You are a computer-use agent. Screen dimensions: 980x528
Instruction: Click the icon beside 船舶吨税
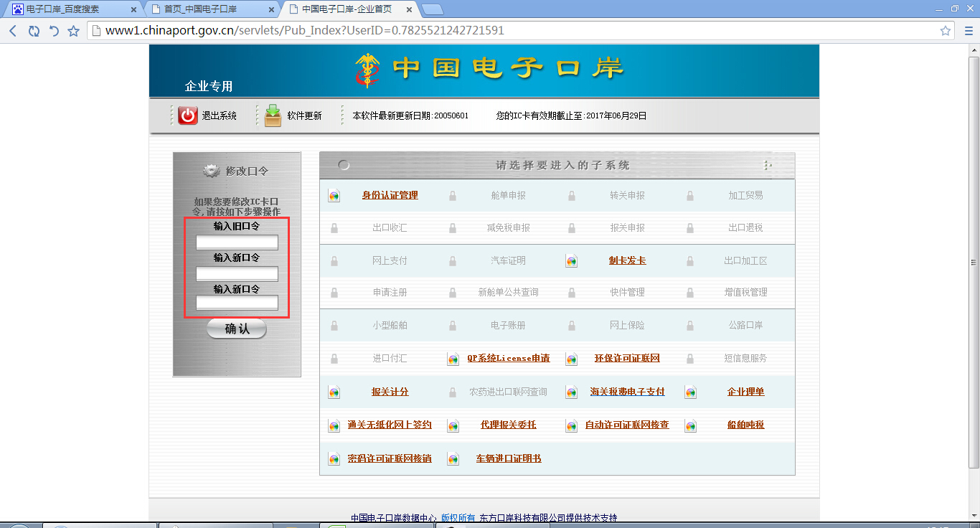[x=690, y=425]
